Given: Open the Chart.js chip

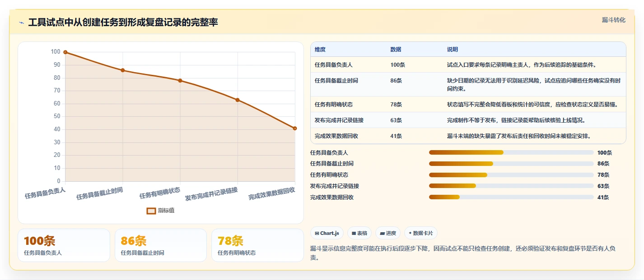Looking at the screenshot, I should click(x=327, y=233).
